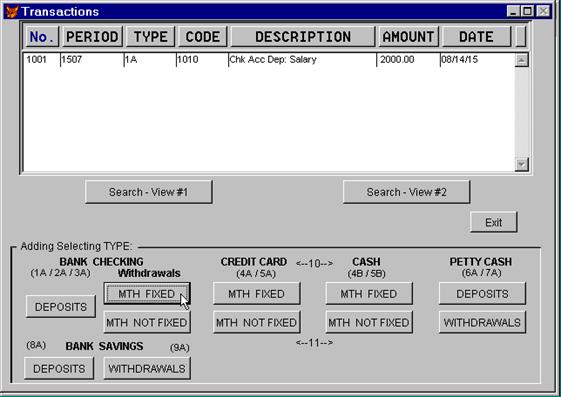Choose Credit Card MTH FIXED
The width and height of the screenshot is (561, 397).
257,294
